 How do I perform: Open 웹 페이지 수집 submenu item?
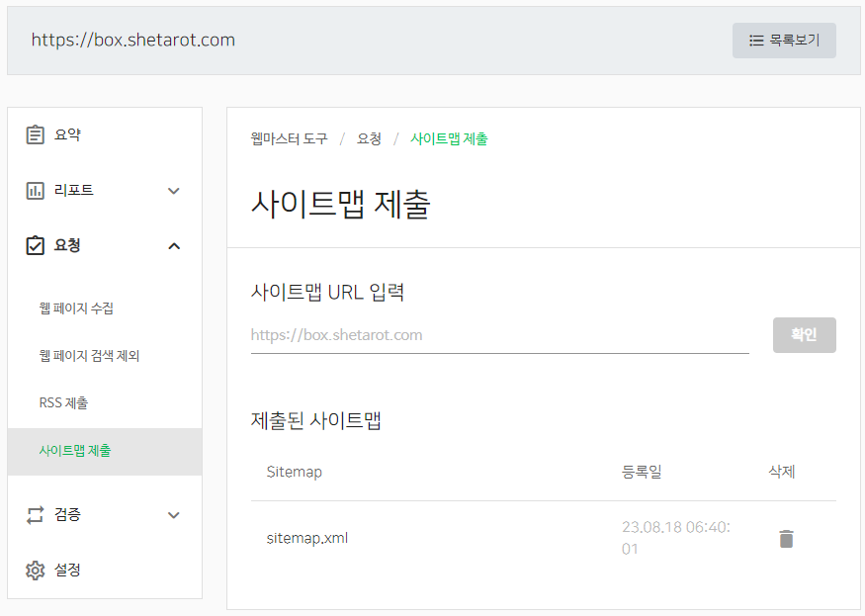pyautogui.click(x=76, y=308)
